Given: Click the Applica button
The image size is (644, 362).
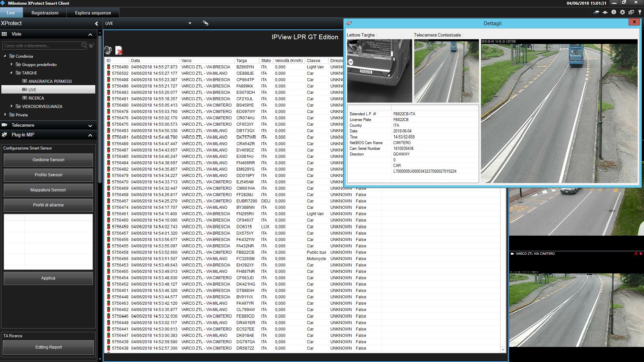Looking at the screenshot, I should point(48,278).
